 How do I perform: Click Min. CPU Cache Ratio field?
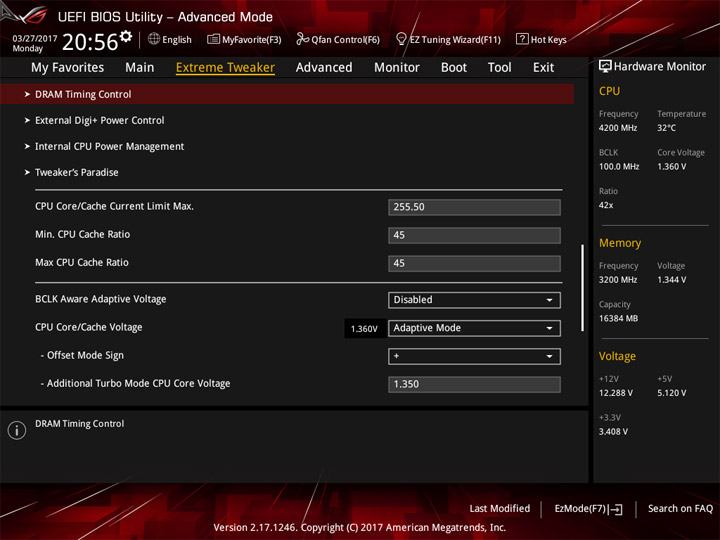pyautogui.click(x=474, y=235)
